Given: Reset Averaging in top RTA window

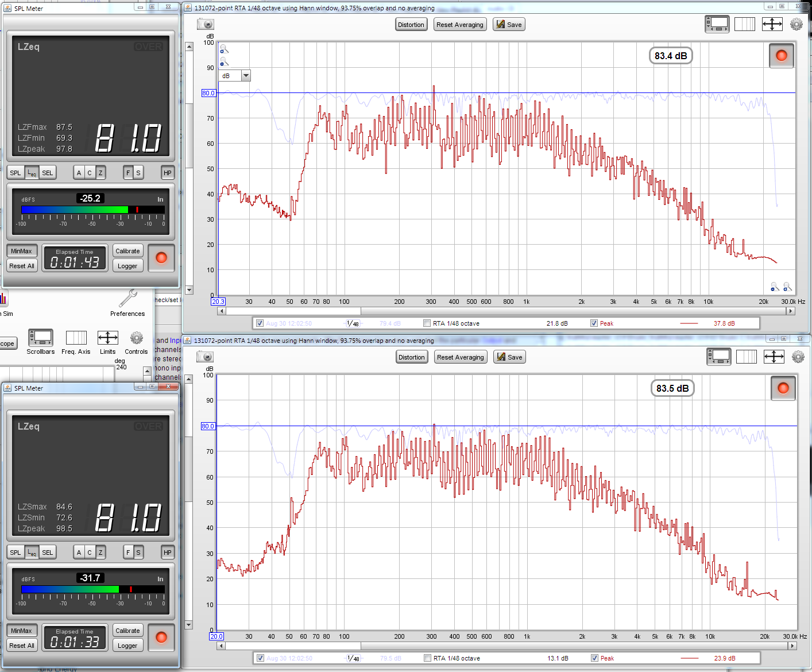Looking at the screenshot, I should pyautogui.click(x=460, y=25).
